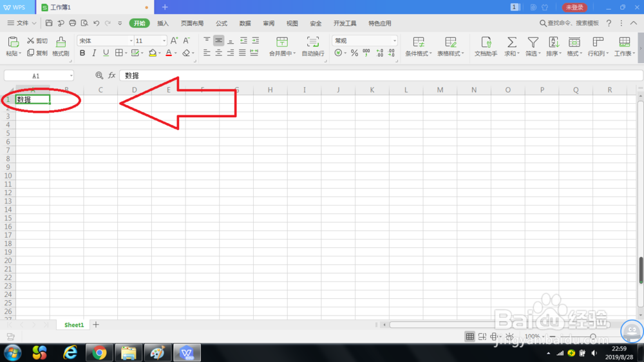Click the Filter (筛选) funnel icon
Viewport: 644px width, 362px height.
tap(533, 42)
